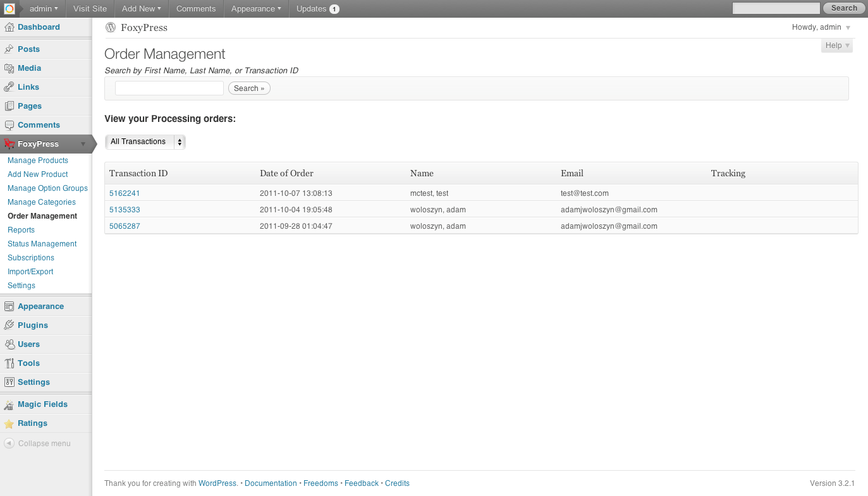868x496 pixels.
Task: Open Manage Products in FoxyPress submenu
Action: pyautogui.click(x=37, y=160)
